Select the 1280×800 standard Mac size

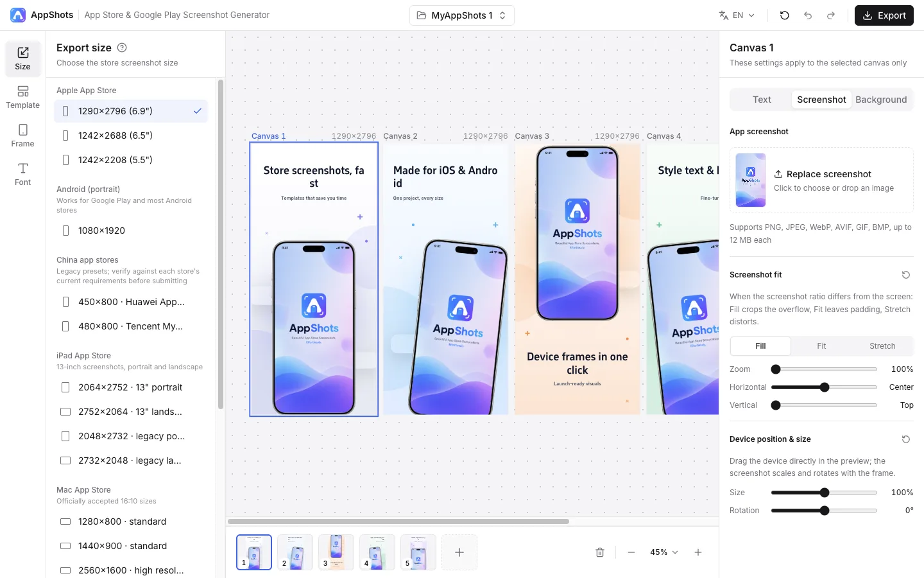tap(131, 521)
